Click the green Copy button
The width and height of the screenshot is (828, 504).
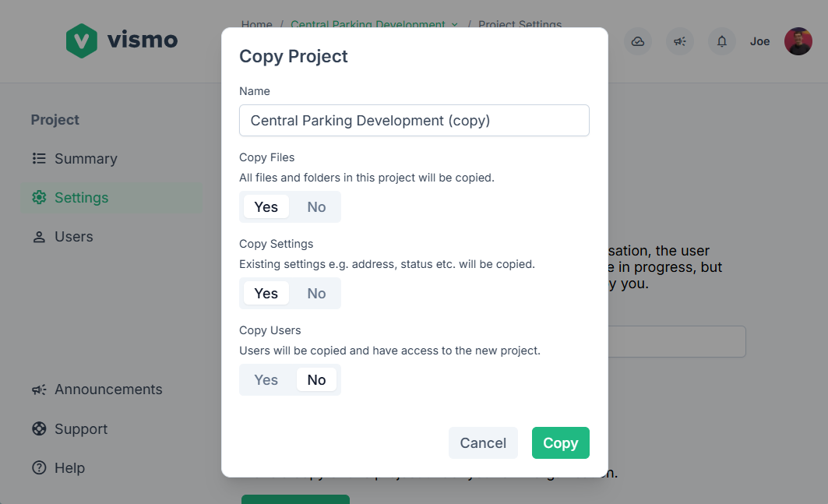[x=560, y=443]
